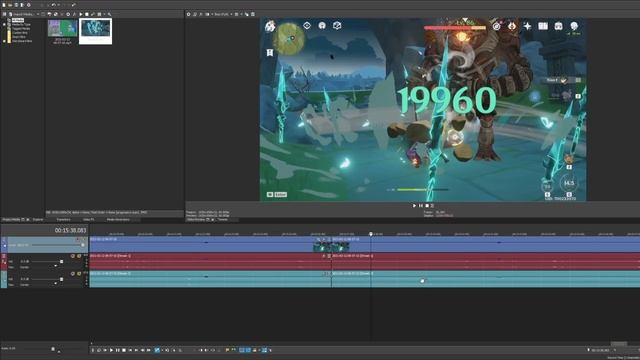Open the Import Media dropdown arrow
Screen dimensions: 640x360
(x=38, y=14)
